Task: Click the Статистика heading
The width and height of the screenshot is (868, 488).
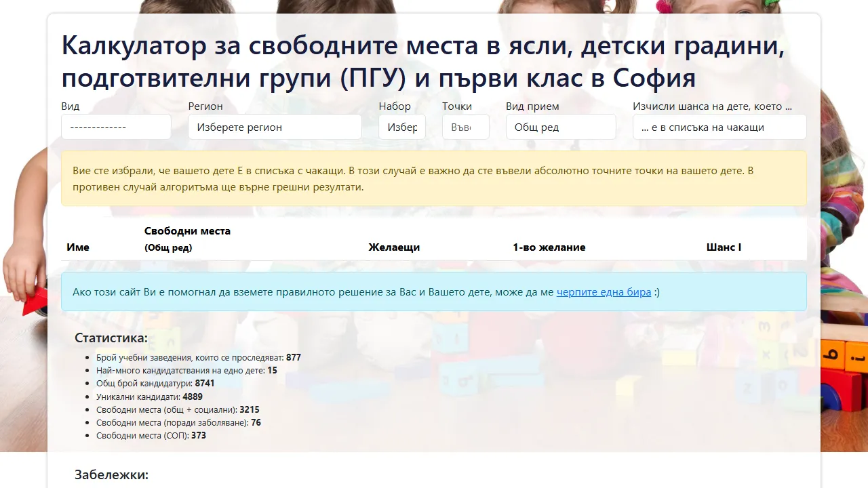Action: pyautogui.click(x=111, y=337)
